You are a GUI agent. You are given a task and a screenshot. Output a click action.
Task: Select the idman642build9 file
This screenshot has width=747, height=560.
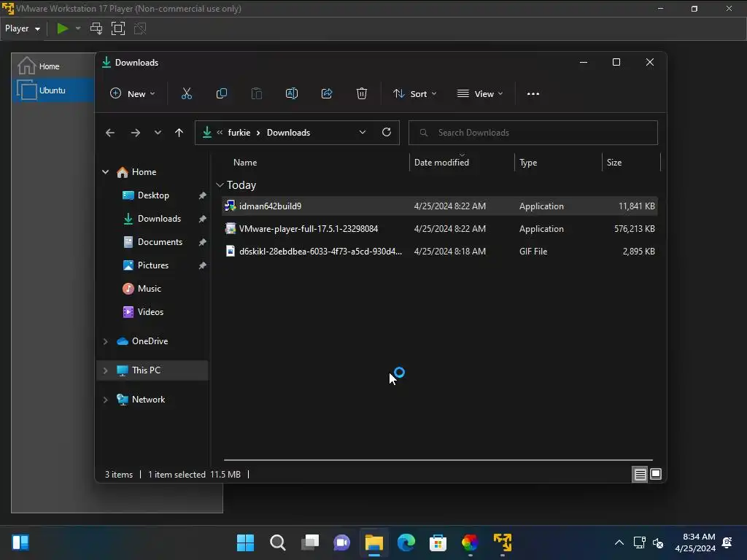[x=439, y=206]
